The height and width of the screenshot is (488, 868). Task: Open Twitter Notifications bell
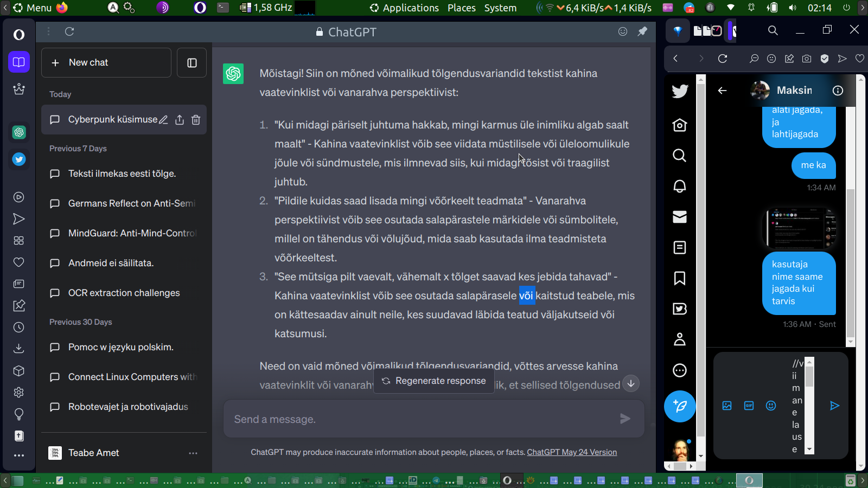tap(680, 187)
